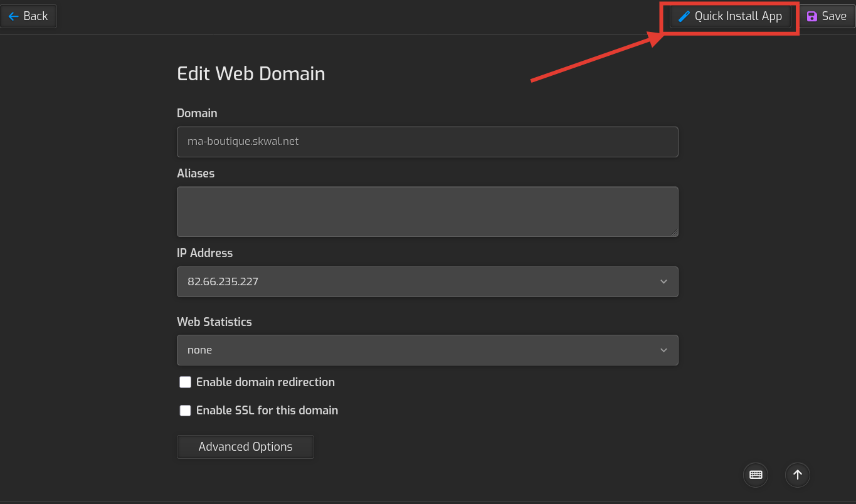Select the Quick Install App toolbar control

tap(729, 16)
